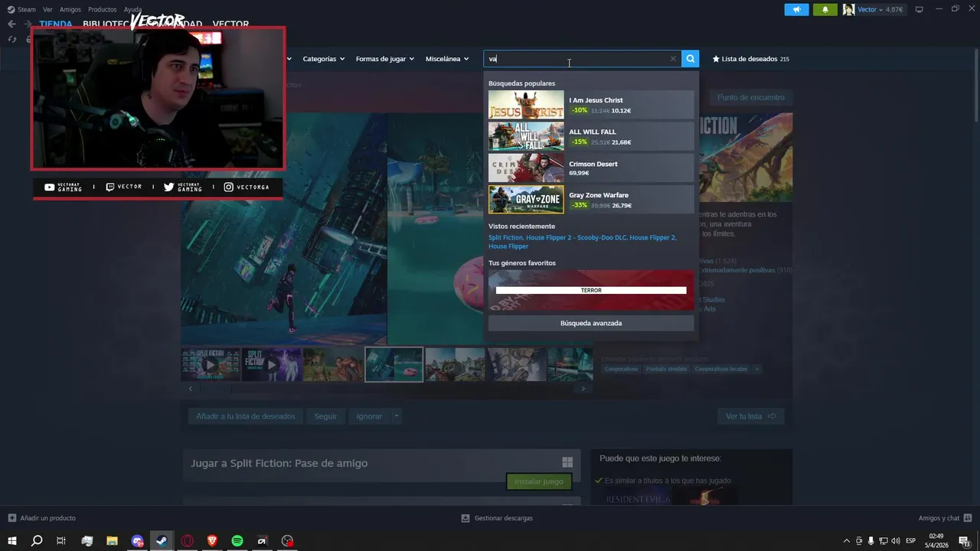
Task: Expand more tags with plus button
Action: 756,369
